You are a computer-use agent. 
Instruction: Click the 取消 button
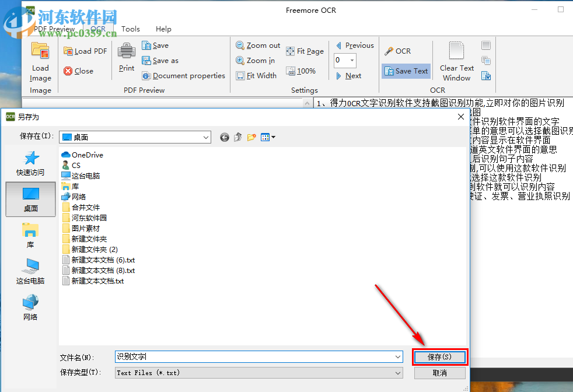[x=439, y=373]
